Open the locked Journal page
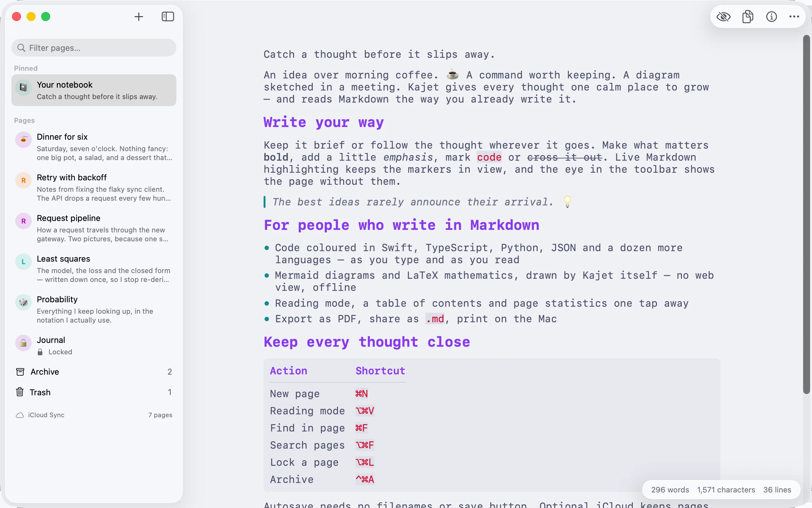812x508 pixels. pos(94,345)
